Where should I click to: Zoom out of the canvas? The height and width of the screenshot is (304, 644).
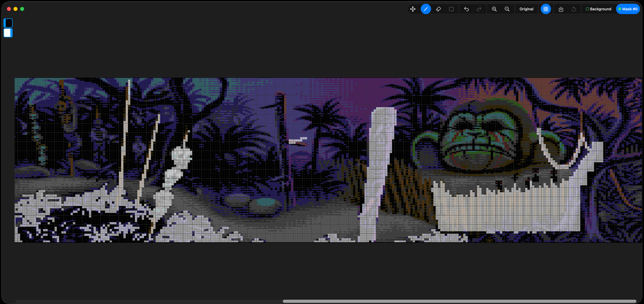507,9
